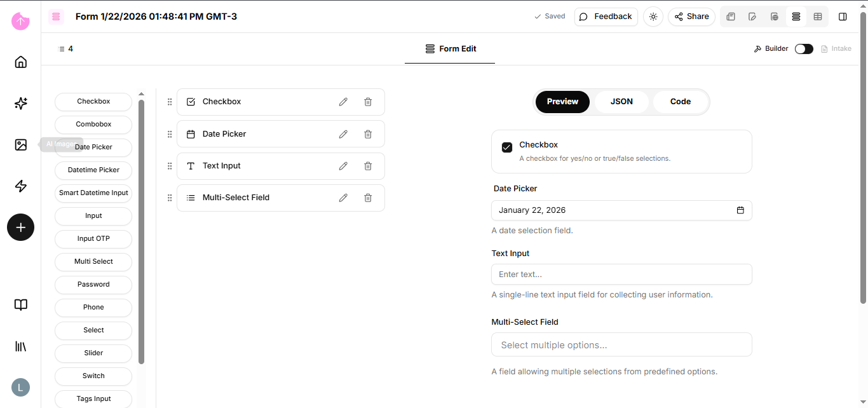Edit the Text Input field via pencil icon
This screenshot has height=408, width=868.
coord(343,166)
